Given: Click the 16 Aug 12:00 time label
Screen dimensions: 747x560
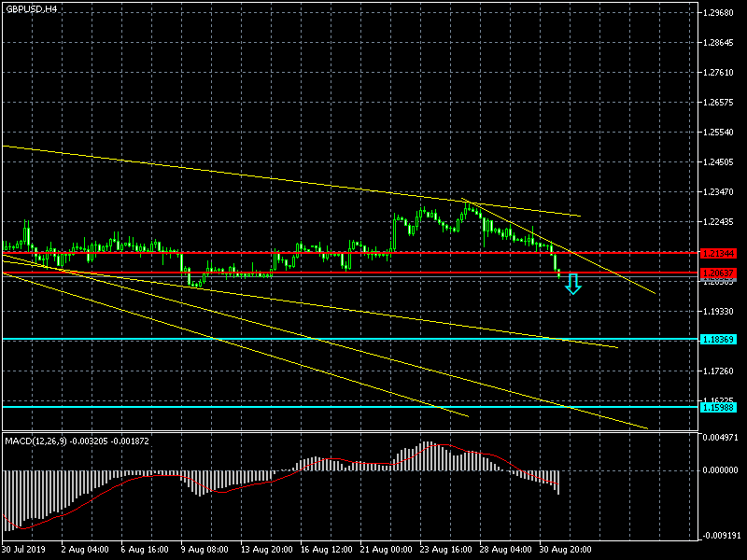Looking at the screenshot, I should point(326,549).
